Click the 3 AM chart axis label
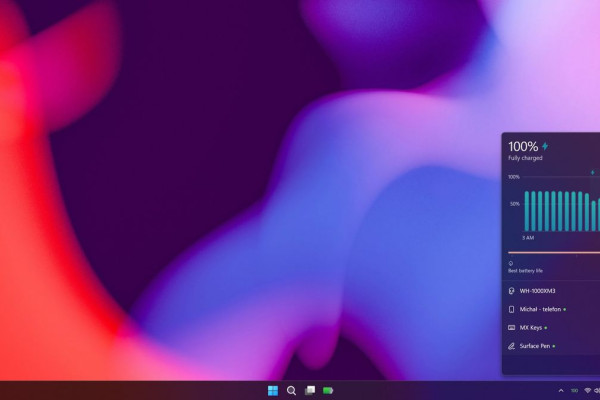This screenshot has width=600, height=400. pyautogui.click(x=528, y=238)
